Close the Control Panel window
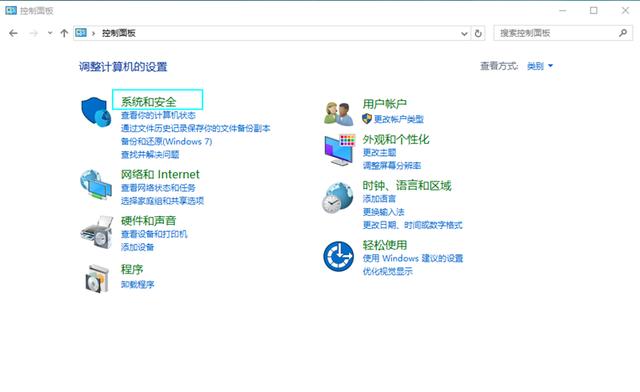The width and height of the screenshot is (640, 392). click(625, 11)
